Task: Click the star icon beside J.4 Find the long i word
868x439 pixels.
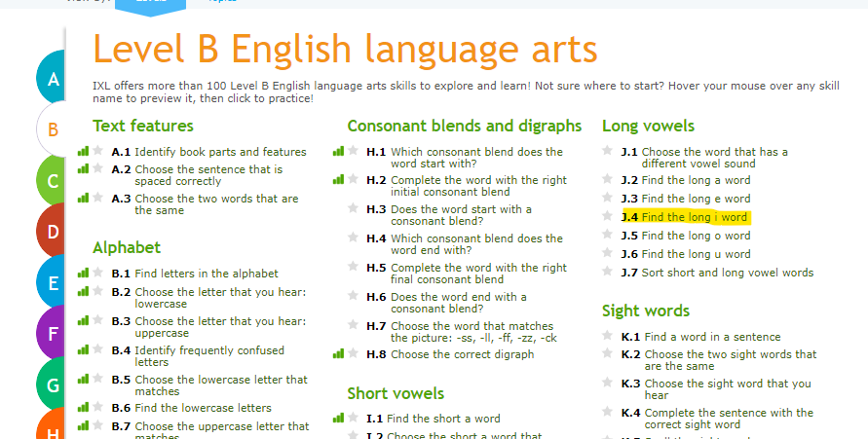Action: tap(608, 217)
